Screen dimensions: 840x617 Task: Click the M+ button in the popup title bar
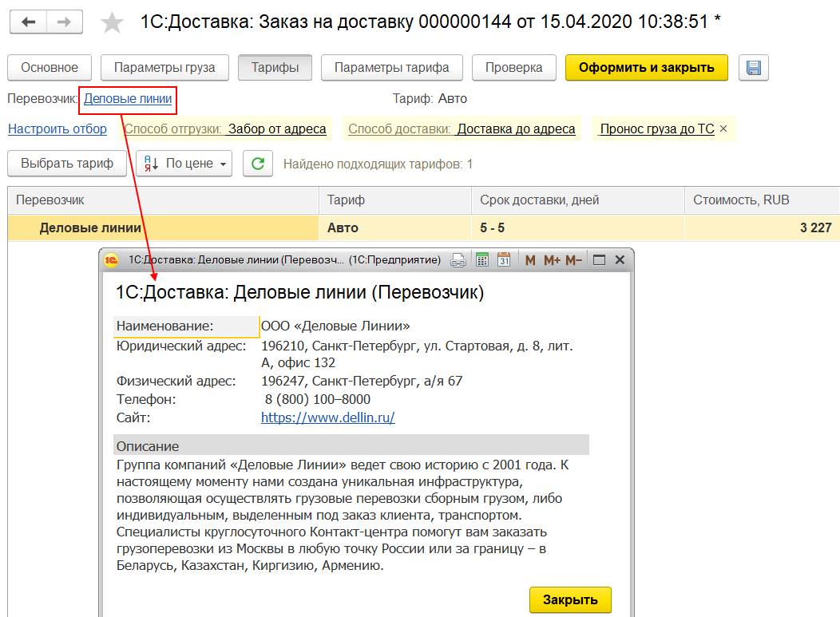pyautogui.click(x=552, y=260)
